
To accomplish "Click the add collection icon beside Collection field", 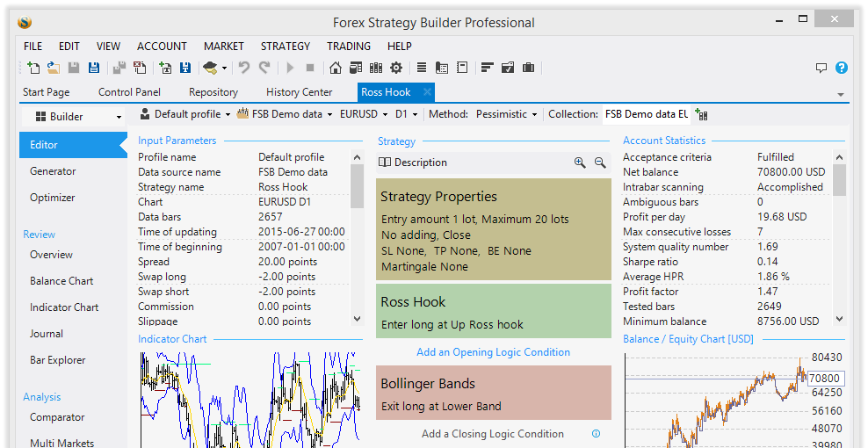I will tap(701, 114).
